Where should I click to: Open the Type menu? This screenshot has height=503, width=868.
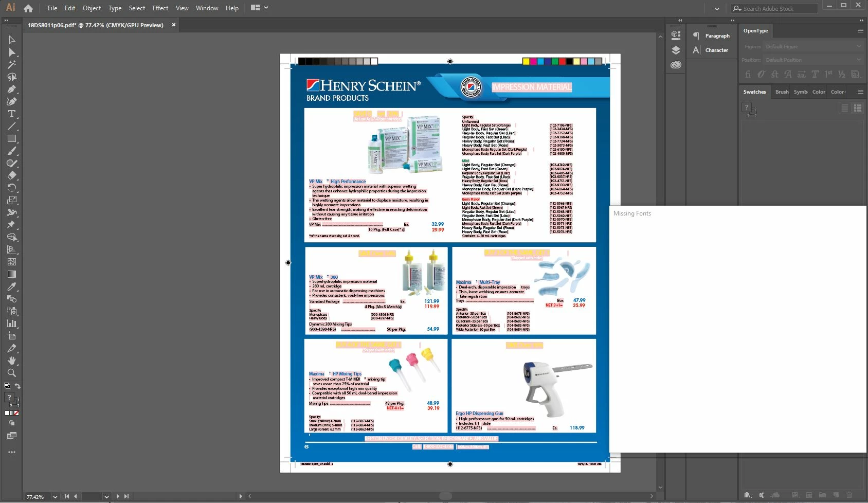pyautogui.click(x=115, y=8)
